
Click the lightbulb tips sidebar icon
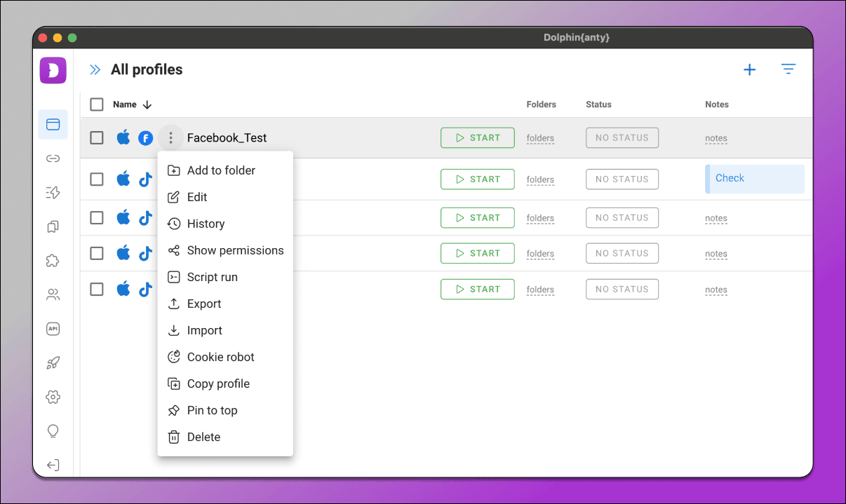pos(53,430)
